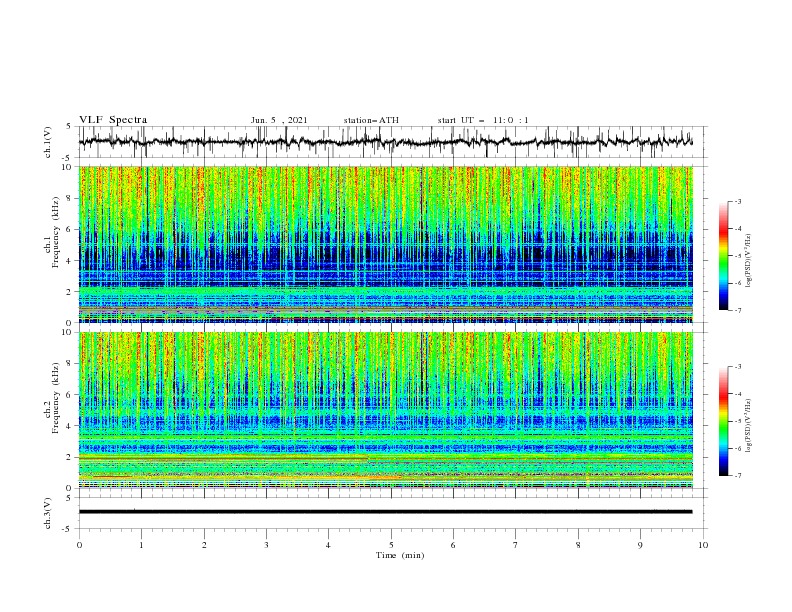Click the time axis tick label 7
Viewport: 792px width, 612px height.
click(516, 545)
